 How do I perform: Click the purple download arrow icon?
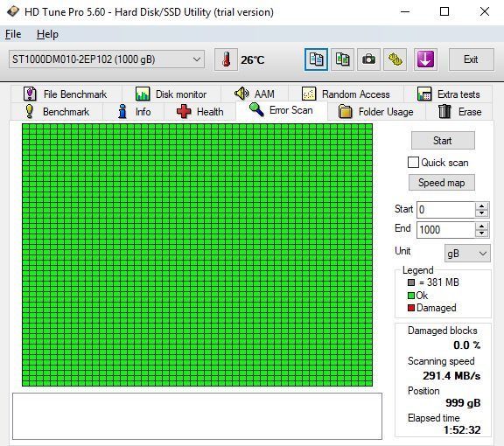pos(425,59)
